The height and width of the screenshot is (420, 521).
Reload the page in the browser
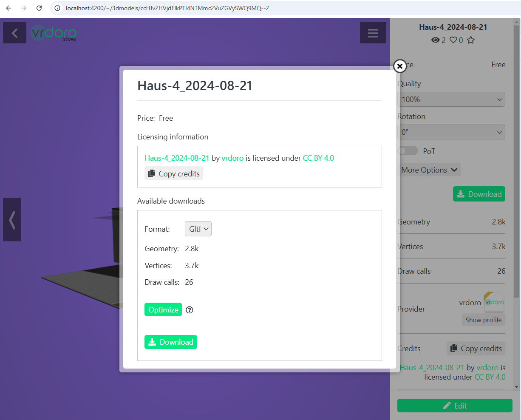pyautogui.click(x=39, y=8)
